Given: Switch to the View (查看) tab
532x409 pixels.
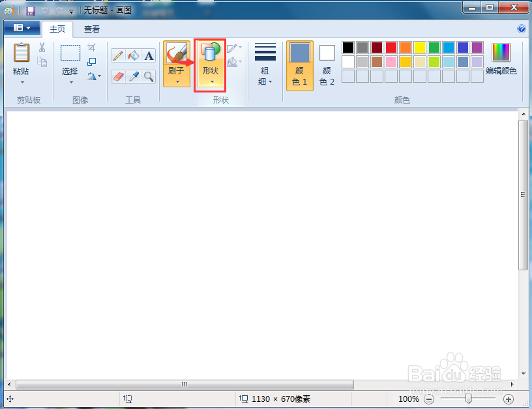Looking at the screenshot, I should pos(92,29).
